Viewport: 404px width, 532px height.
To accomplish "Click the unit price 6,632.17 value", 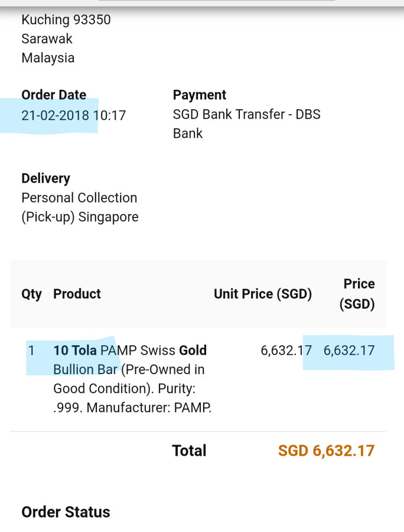I will (x=286, y=351).
